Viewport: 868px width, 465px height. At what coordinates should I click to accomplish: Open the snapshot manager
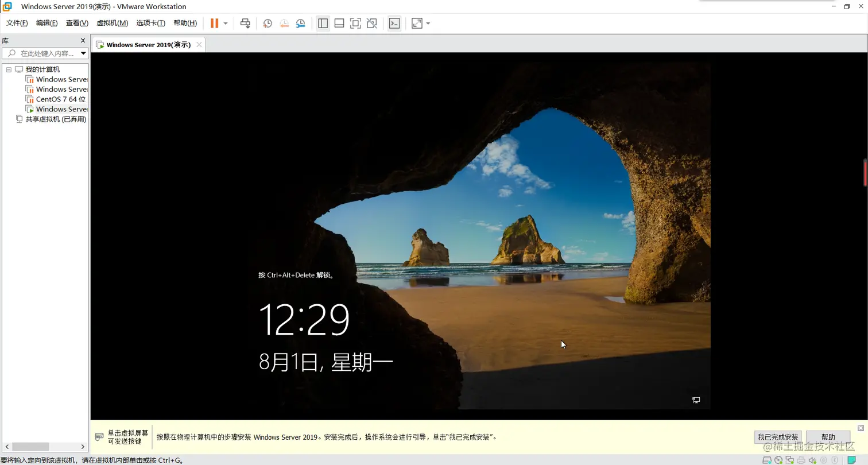click(x=300, y=23)
